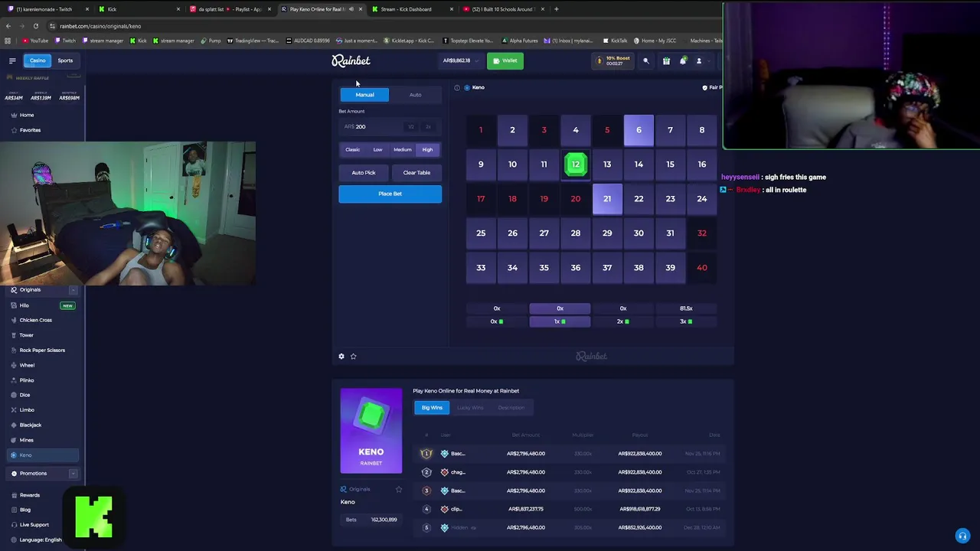Open the Description tab
This screenshot has width=980, height=551.
point(511,408)
